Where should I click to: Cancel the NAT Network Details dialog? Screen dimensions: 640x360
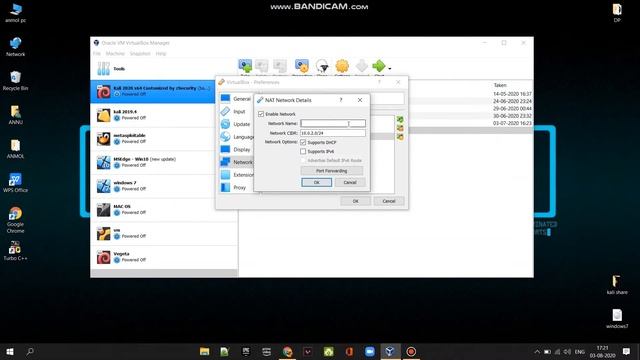(350, 182)
